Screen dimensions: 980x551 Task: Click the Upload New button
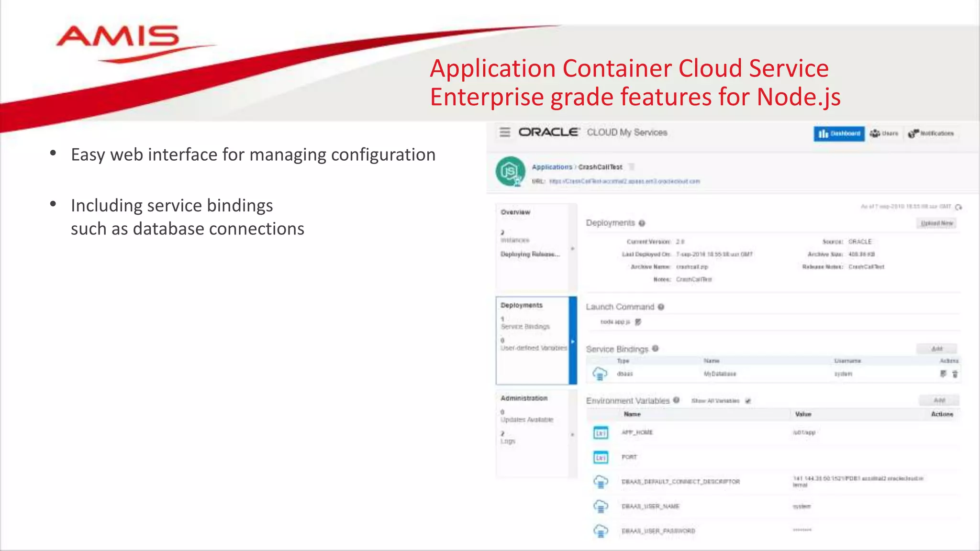pos(937,223)
